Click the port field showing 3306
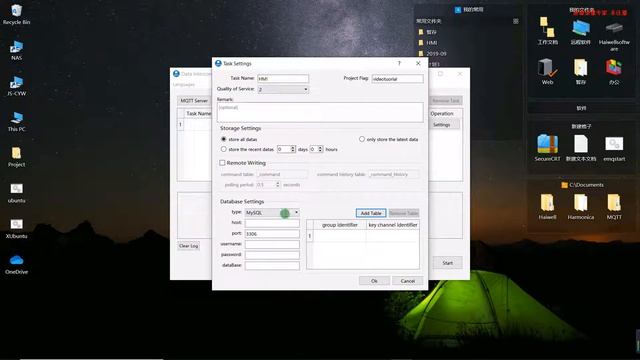Screen dimensions: 640x360 (272, 233)
